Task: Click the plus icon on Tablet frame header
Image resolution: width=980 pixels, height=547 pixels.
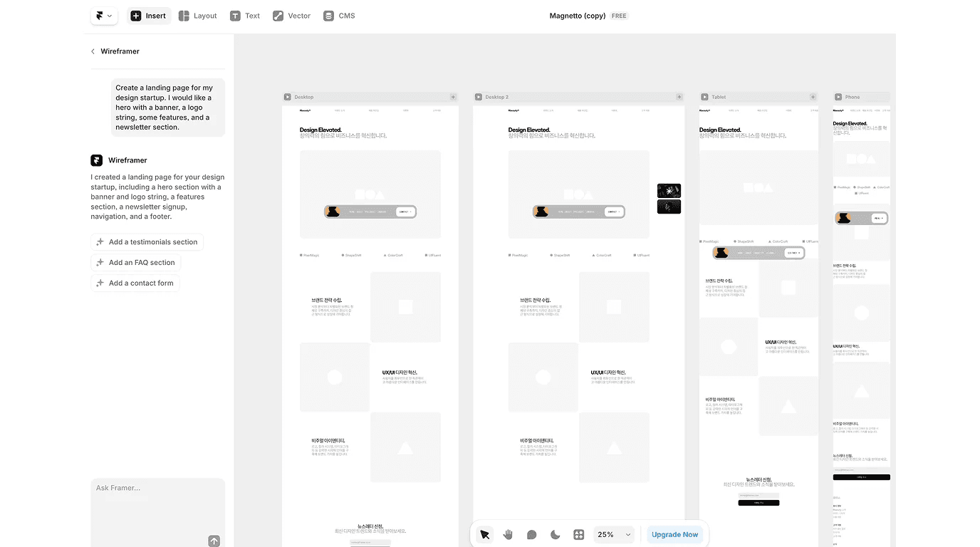Action: [x=813, y=97]
